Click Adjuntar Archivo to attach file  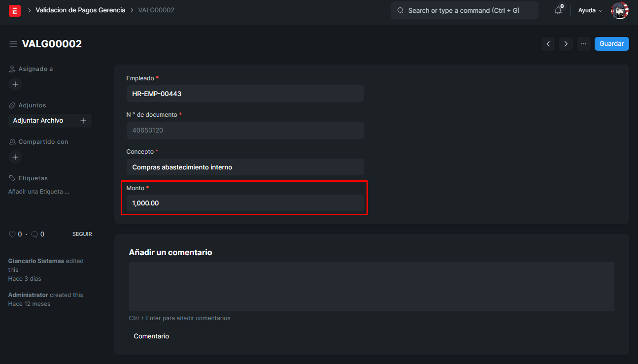pos(38,121)
